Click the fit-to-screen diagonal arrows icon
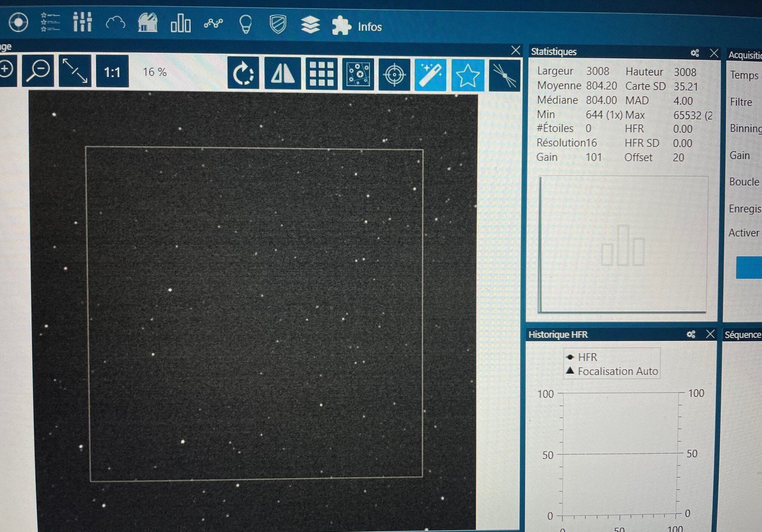The width and height of the screenshot is (762, 532). click(75, 71)
